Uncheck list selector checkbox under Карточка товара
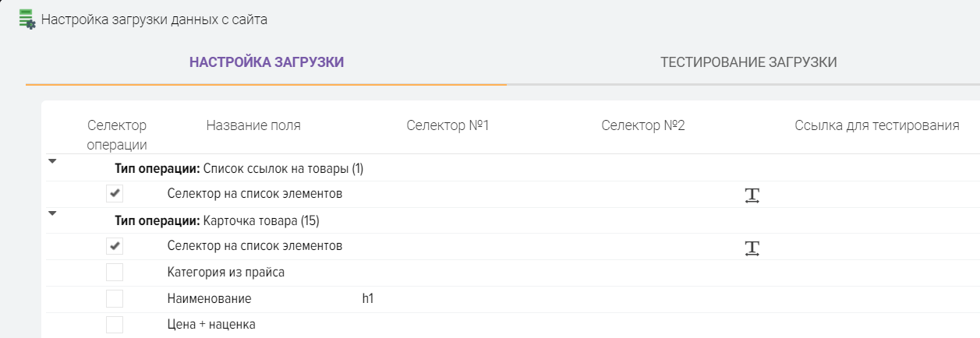980x338 pixels. click(115, 247)
